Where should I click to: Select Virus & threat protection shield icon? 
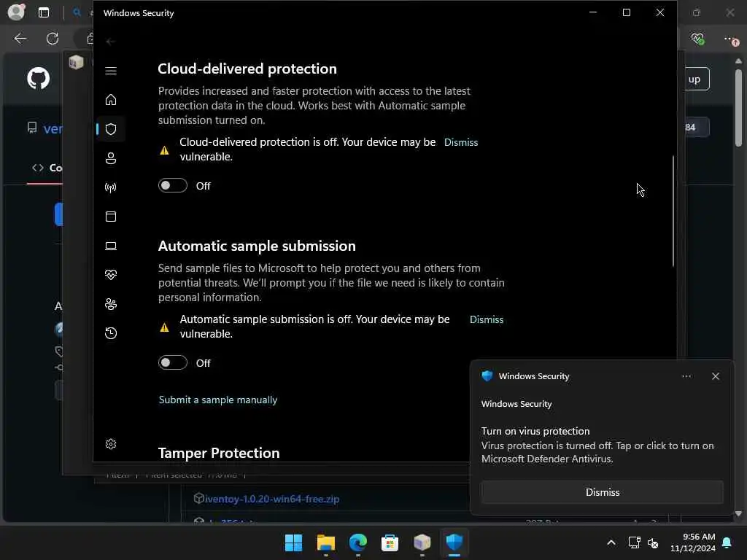(x=111, y=129)
